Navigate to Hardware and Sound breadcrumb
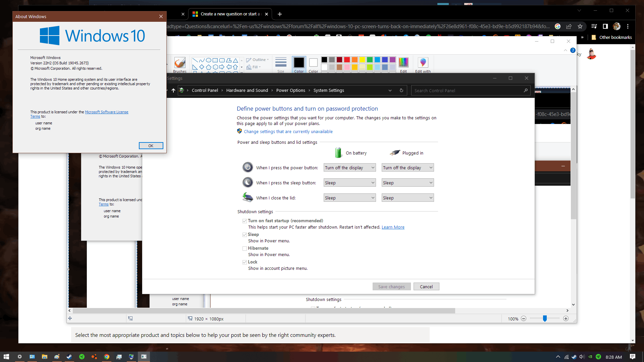This screenshot has height=362, width=644. (247, 90)
